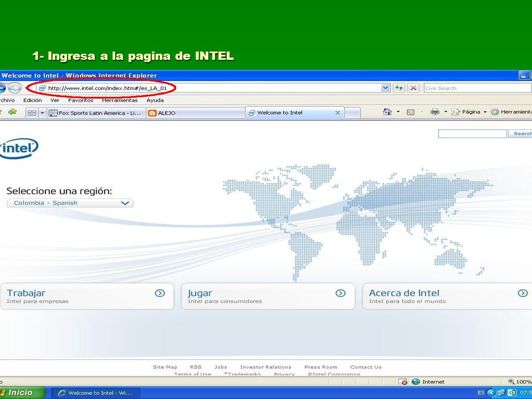
Task: Click the RSS footer link
Action: (196, 367)
